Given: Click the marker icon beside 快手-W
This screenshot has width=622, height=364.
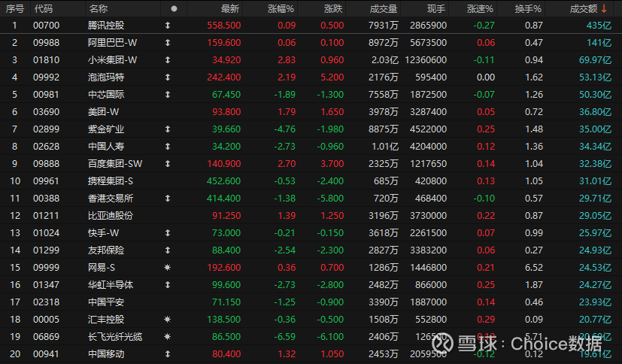Looking at the screenshot, I should [168, 232].
